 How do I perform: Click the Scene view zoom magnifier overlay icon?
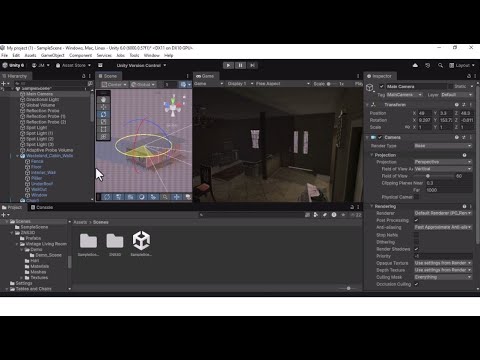coord(165,197)
